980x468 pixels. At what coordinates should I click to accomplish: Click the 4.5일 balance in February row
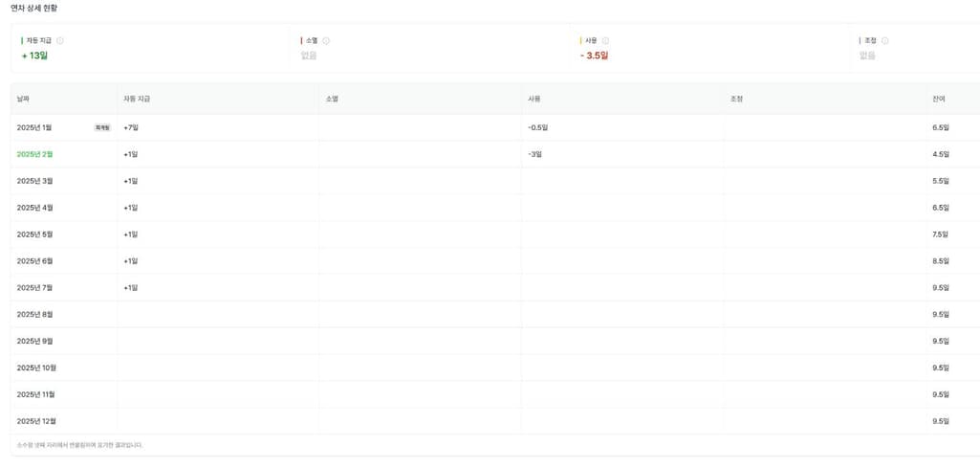pos(941,154)
